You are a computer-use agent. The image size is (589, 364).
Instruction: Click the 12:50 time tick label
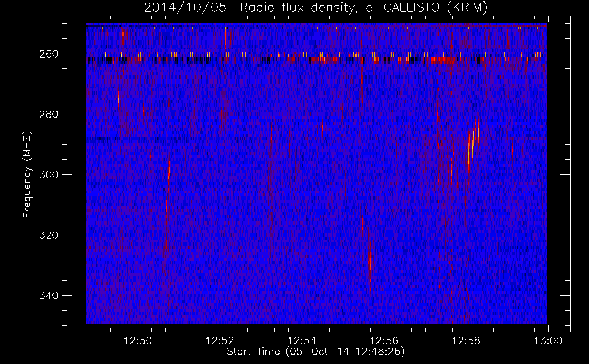pos(138,341)
